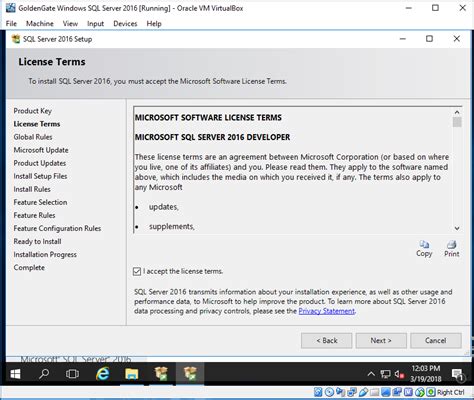The width and height of the screenshot is (474, 400).
Task: Select Install Rules step in sidebar
Action: tap(32, 189)
